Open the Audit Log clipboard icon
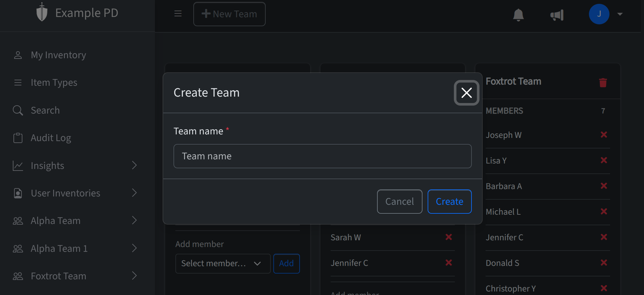This screenshot has width=644, height=295. coord(18,138)
